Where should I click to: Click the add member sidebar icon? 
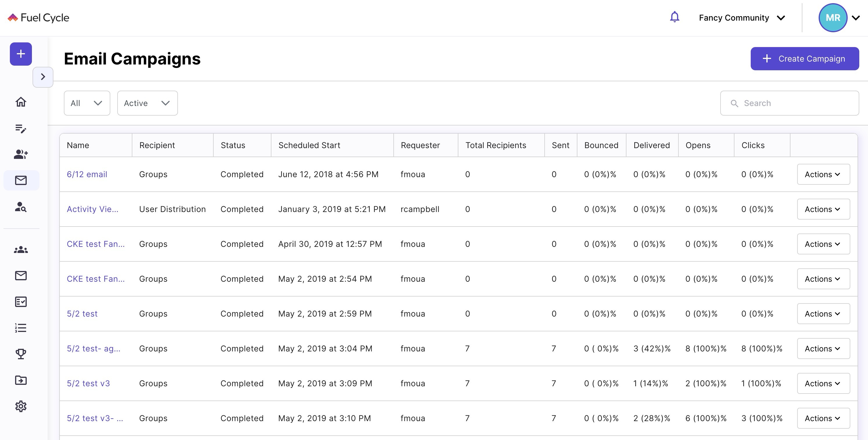[x=21, y=155]
